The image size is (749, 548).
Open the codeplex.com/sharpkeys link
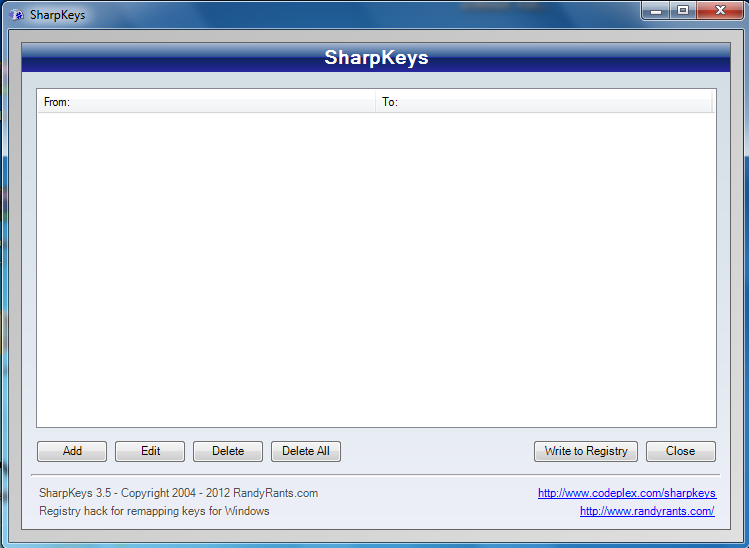click(x=627, y=493)
